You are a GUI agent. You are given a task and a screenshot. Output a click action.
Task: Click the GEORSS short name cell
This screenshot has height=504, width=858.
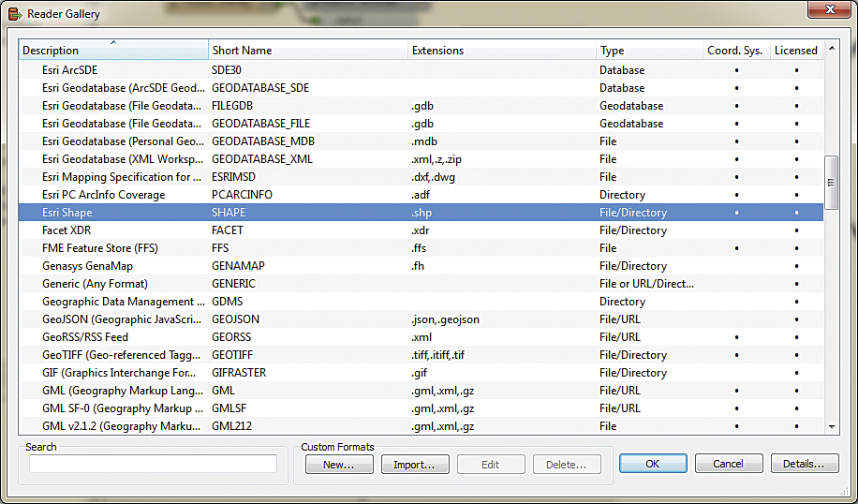coord(231,337)
